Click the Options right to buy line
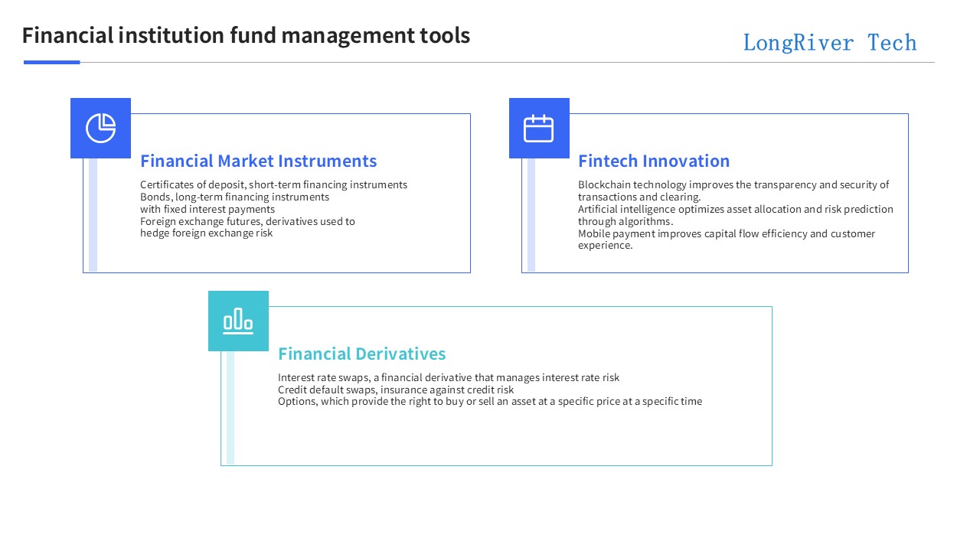980x551 pixels. pyautogui.click(x=490, y=401)
